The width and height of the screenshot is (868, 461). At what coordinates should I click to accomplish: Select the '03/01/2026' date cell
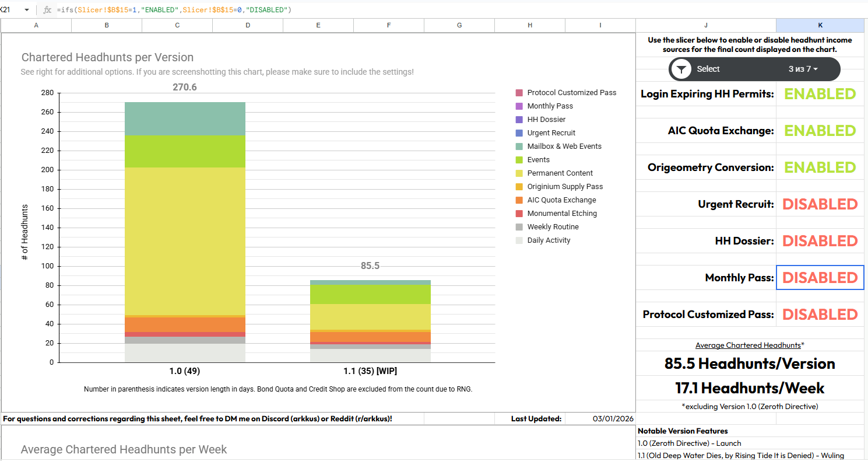[600, 418]
